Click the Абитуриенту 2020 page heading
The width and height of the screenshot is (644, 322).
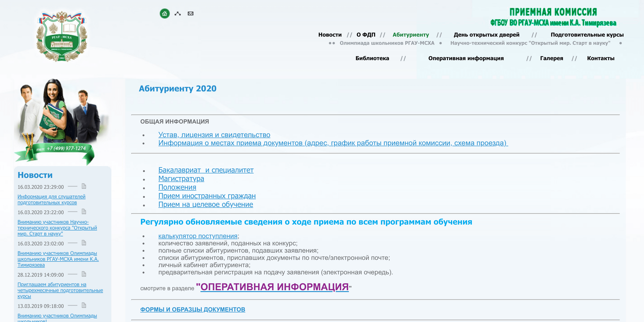[x=178, y=89]
